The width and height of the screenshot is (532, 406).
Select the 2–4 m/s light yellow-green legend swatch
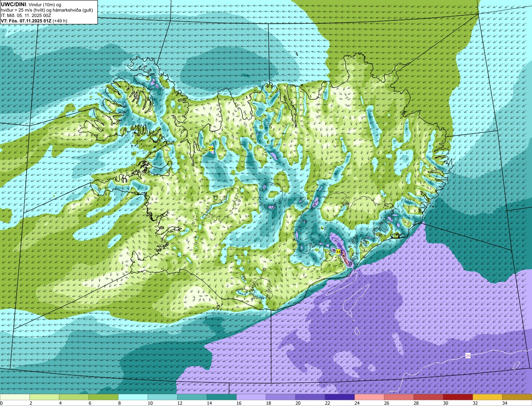[x=44, y=397]
